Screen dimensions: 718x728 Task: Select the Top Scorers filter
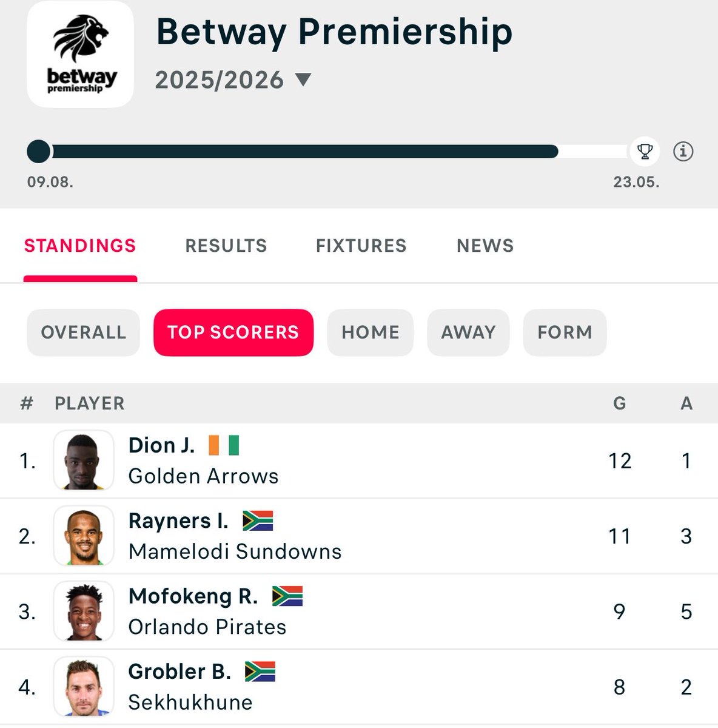pyautogui.click(x=233, y=332)
